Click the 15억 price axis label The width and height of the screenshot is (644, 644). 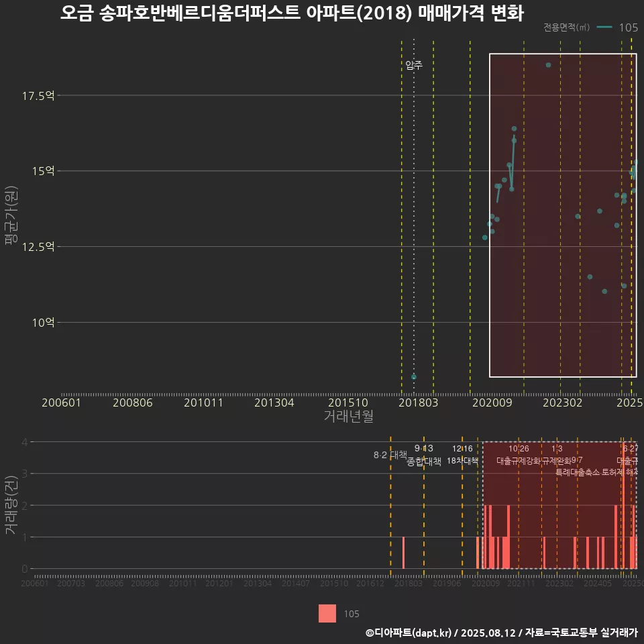point(44,171)
